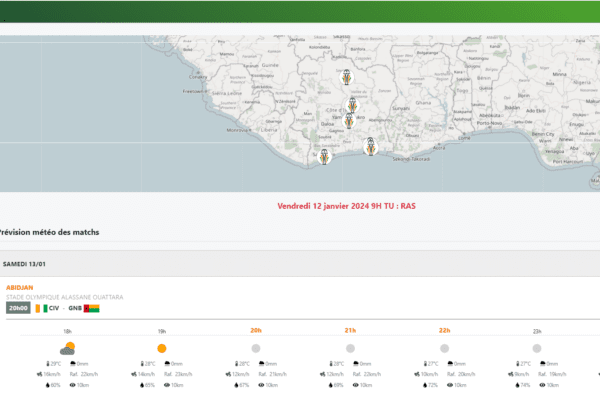Select the 18h partly cloudy weather icon
Screen dimensions: 600x400
[67, 348]
